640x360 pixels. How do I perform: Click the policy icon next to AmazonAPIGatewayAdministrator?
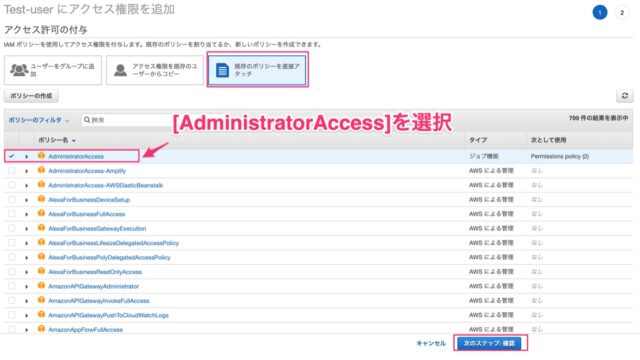pyautogui.click(x=41, y=286)
